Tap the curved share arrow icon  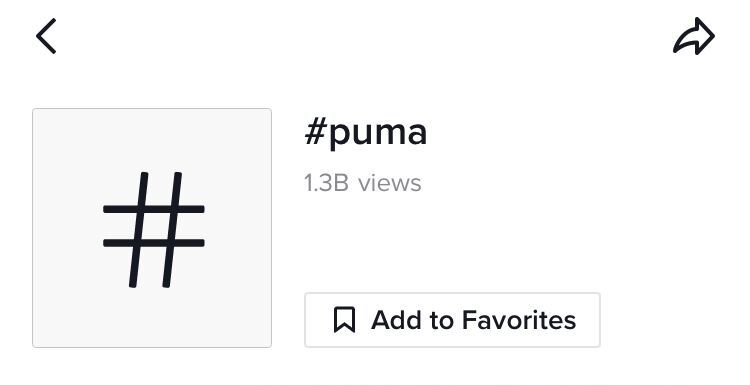point(694,36)
